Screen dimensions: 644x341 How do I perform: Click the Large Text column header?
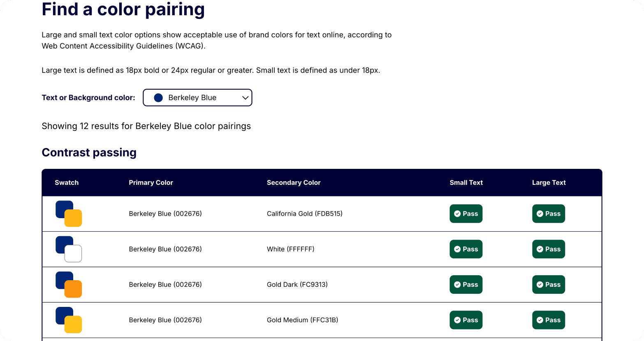pyautogui.click(x=549, y=182)
